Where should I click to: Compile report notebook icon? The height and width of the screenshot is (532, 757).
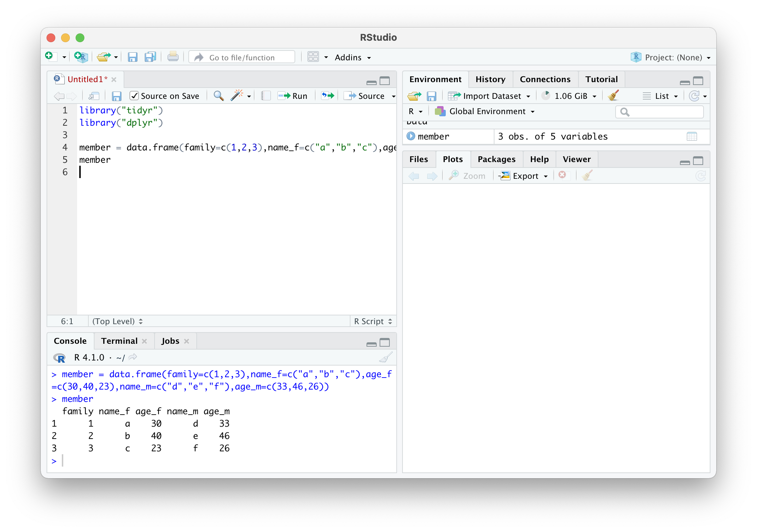266,96
